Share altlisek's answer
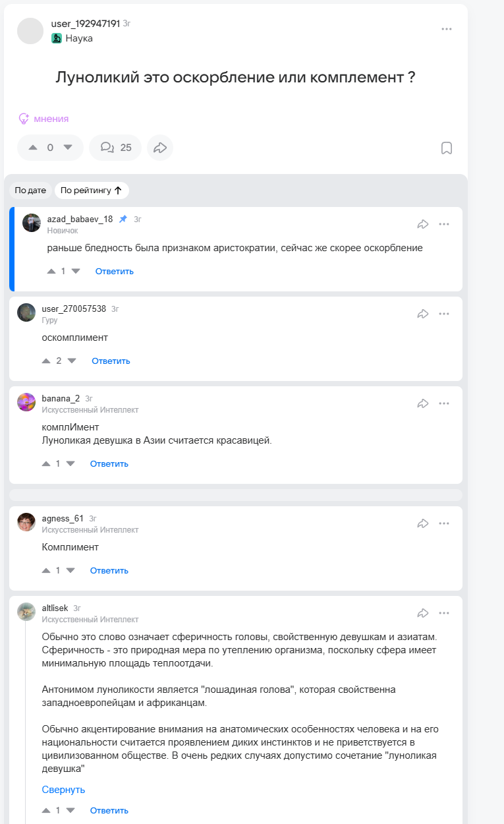Image resolution: width=504 pixels, height=824 pixels. pos(423,613)
